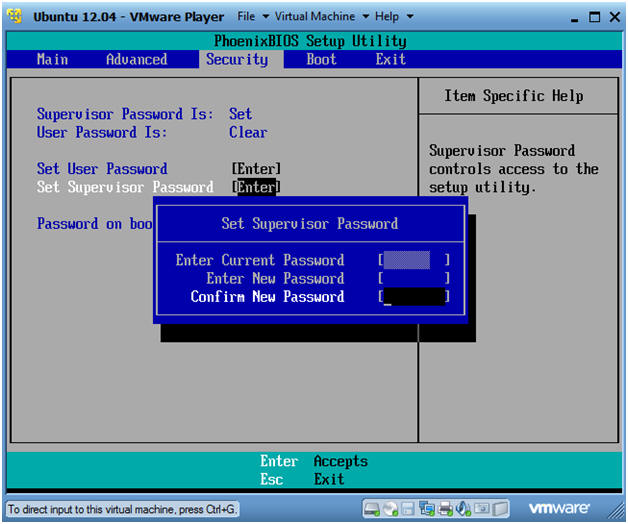Click the Enter Current Password field
Image resolution: width=628 pixels, height=524 pixels.
point(414,260)
